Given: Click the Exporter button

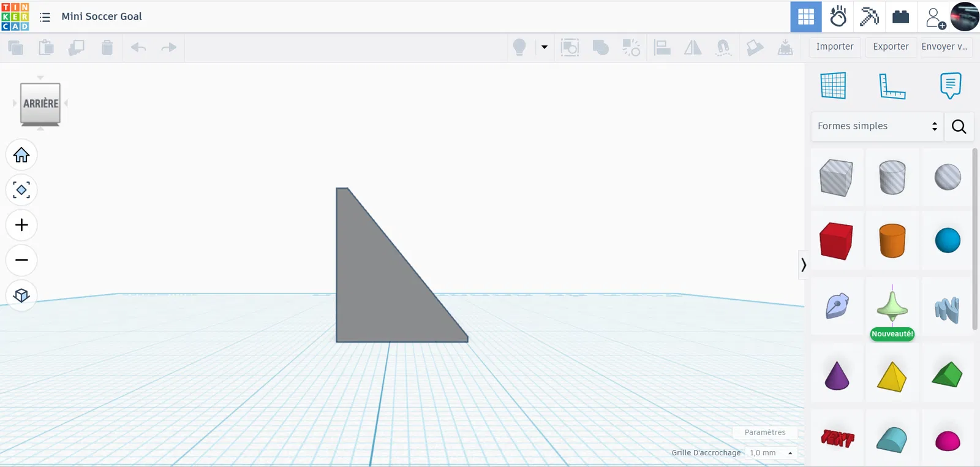Looking at the screenshot, I should tap(891, 47).
